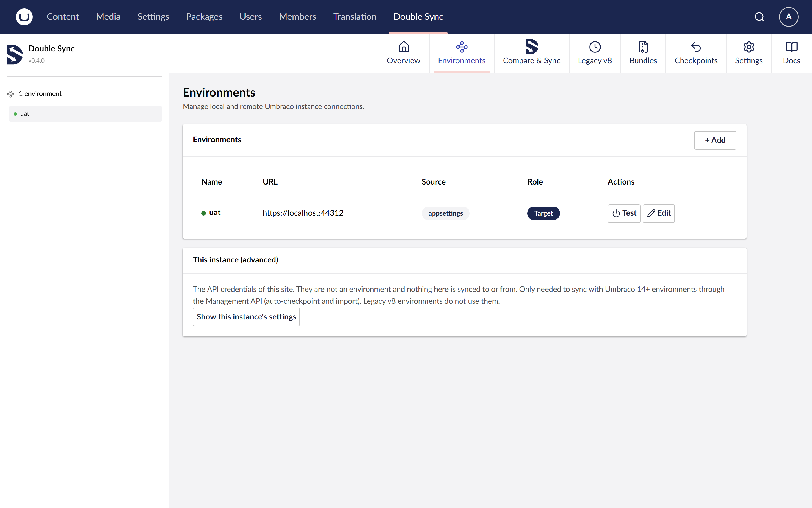Select the Double Sync section tab

click(418, 17)
